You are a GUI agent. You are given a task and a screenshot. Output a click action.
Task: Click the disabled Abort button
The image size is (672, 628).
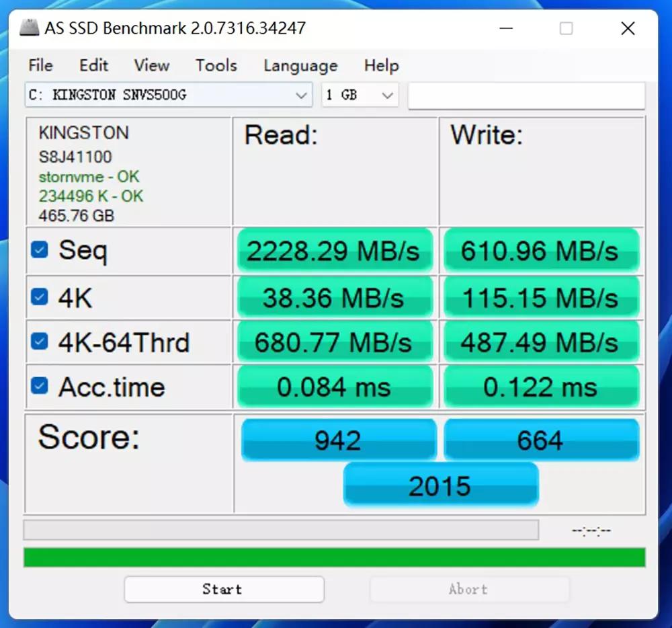pos(469,589)
